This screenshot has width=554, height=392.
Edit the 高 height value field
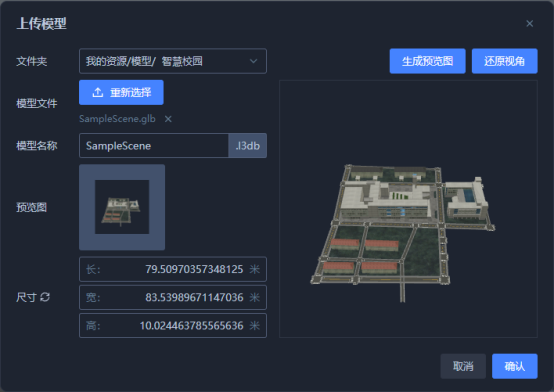click(173, 326)
